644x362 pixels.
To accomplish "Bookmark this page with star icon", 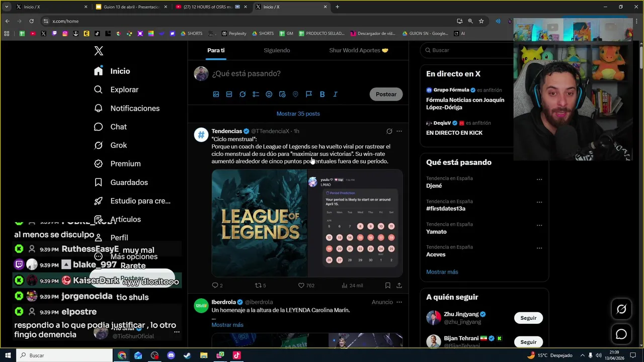I will pos(481,21).
